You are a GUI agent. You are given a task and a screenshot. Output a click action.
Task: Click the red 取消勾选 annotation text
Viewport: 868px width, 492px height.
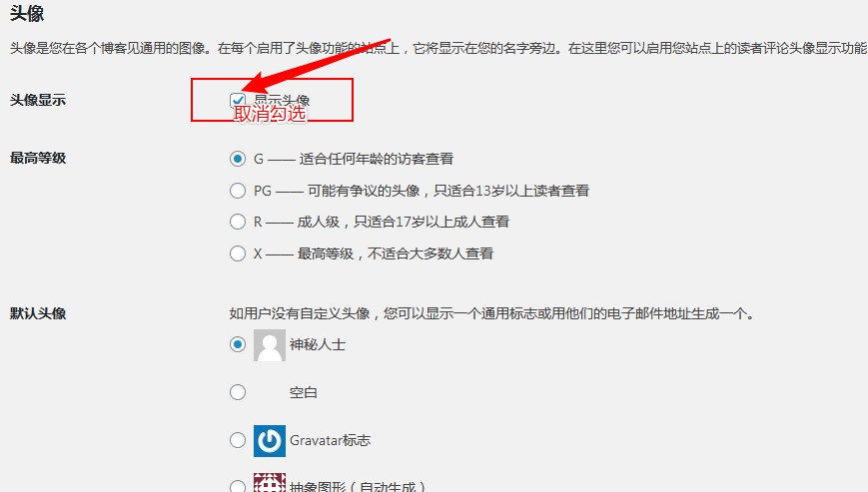(x=270, y=114)
